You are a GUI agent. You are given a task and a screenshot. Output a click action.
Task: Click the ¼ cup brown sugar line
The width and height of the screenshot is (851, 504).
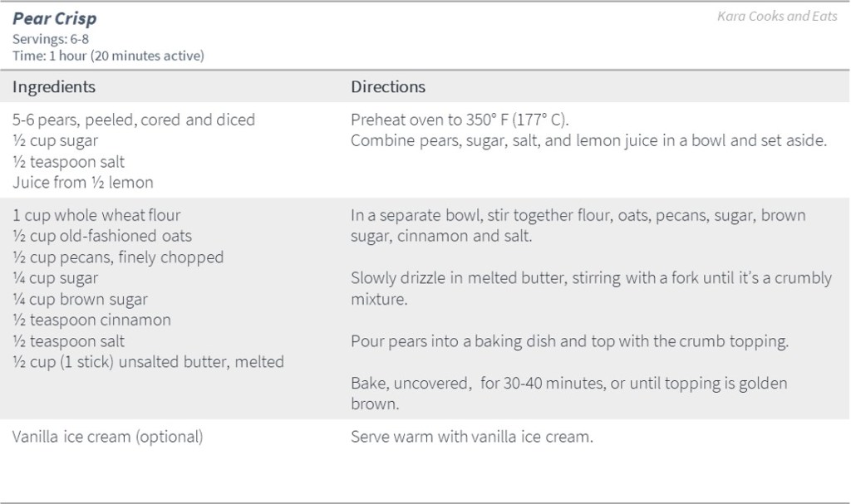pyautogui.click(x=80, y=299)
